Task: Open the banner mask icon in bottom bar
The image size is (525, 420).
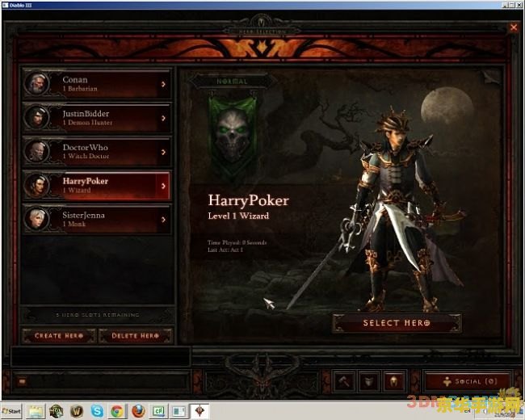Action: click(x=368, y=381)
